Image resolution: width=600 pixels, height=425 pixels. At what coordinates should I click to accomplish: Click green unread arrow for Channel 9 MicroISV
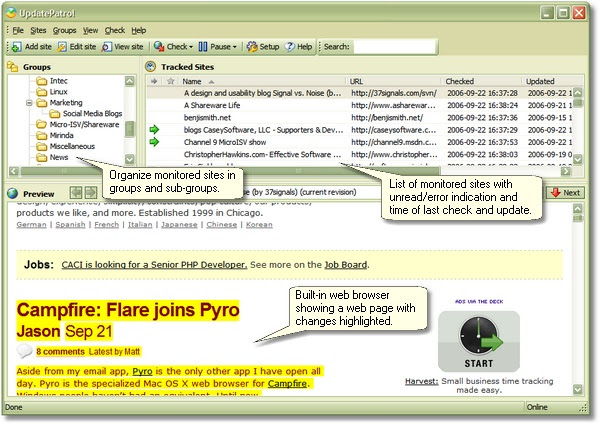(154, 142)
